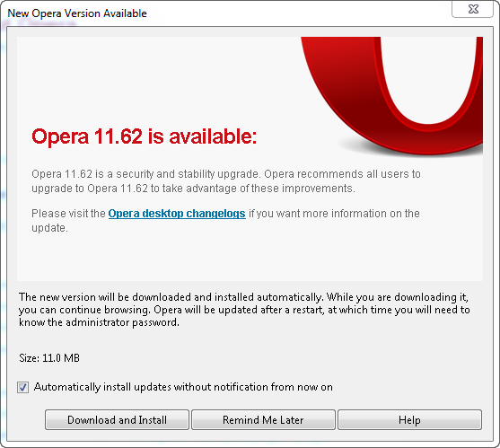Click the 'know the administrator password' line
The width and height of the screenshot is (500, 448).
click(99, 322)
